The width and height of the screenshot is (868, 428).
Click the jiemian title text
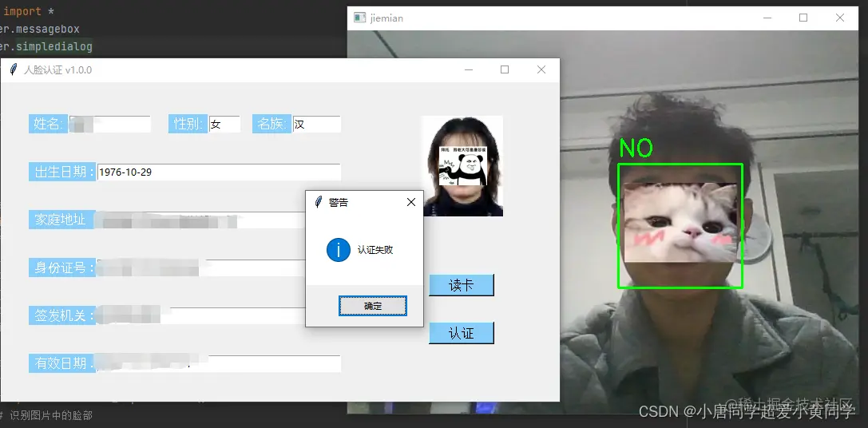pos(387,18)
